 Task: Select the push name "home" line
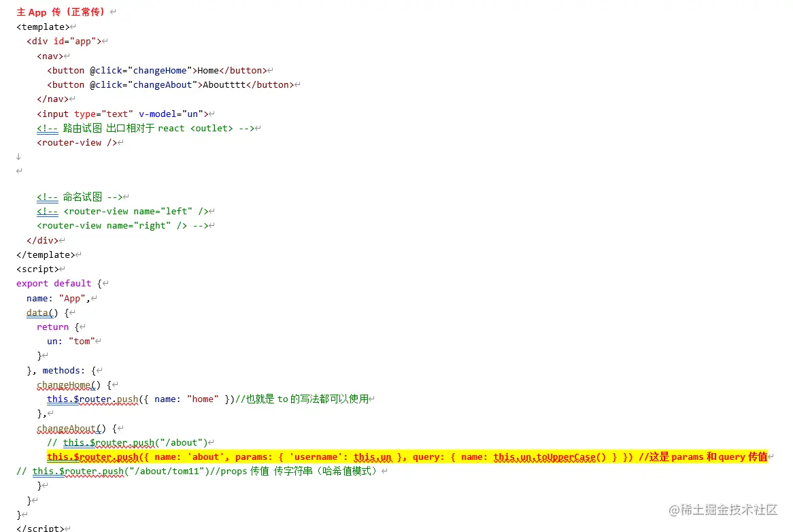click(208, 399)
